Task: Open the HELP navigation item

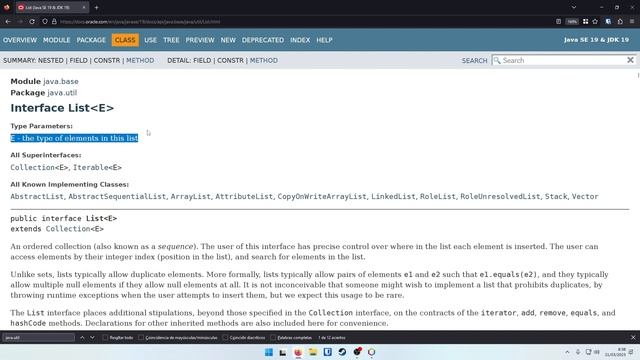Action: click(324, 40)
